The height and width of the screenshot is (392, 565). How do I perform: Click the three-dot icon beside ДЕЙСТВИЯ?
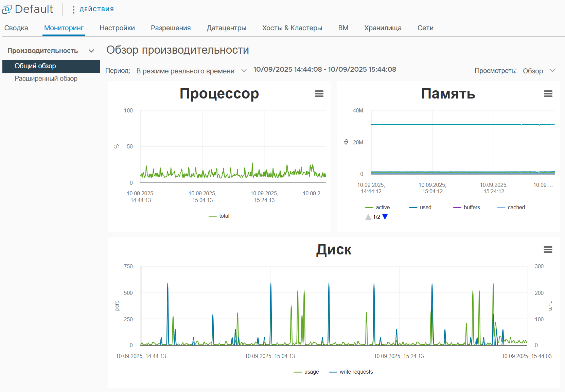click(x=73, y=10)
